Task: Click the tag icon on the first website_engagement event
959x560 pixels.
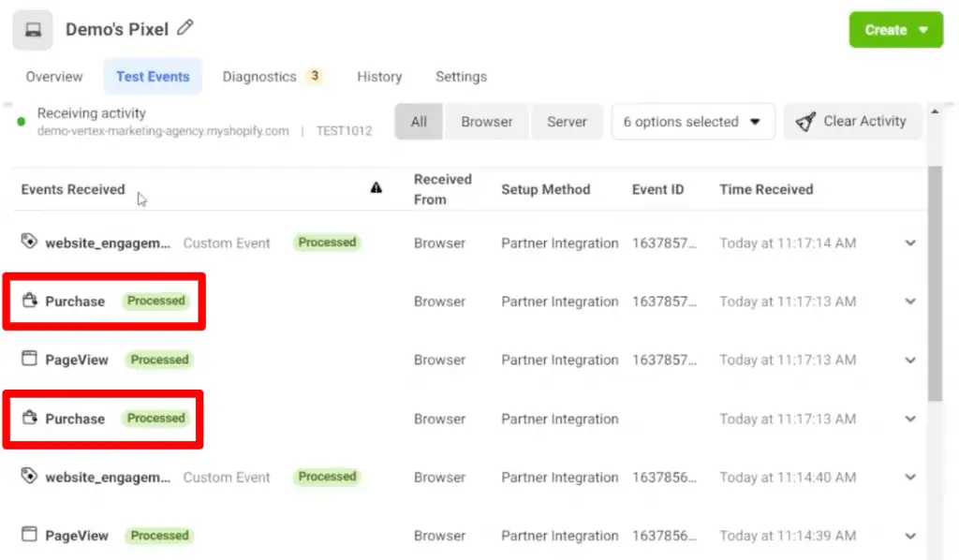Action: pyautogui.click(x=29, y=242)
